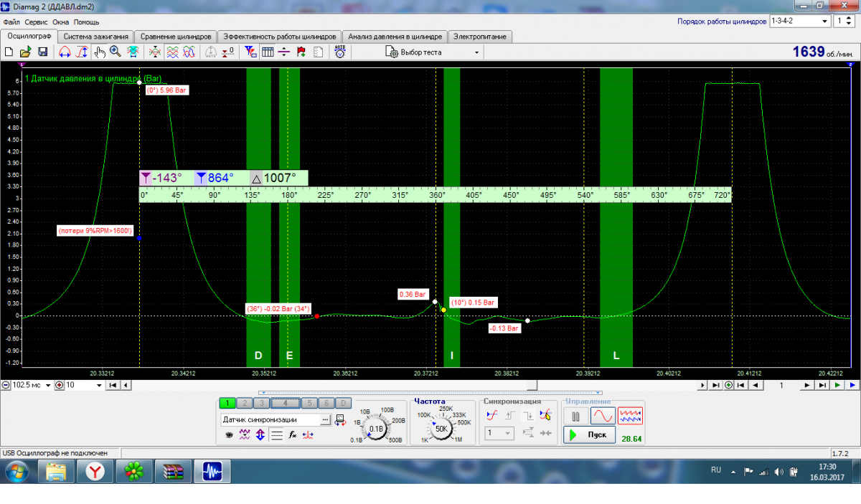Image resolution: width=861 pixels, height=504 pixels.
Task: Click the Save file floppy disk icon
Action: pyautogui.click(x=43, y=52)
